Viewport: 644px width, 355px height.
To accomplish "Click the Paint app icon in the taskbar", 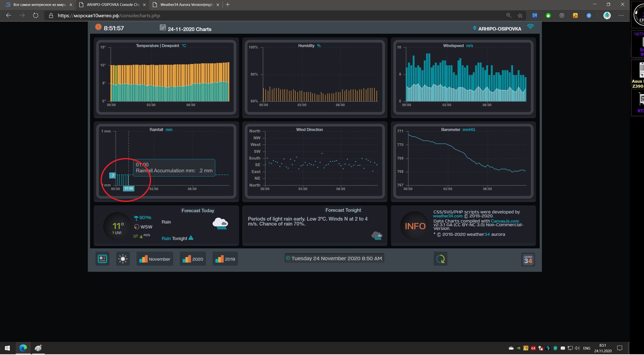I will (x=38, y=349).
